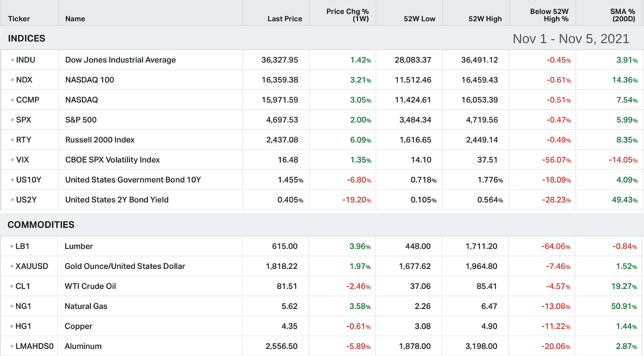Sort by the 52W Low column header

420,19
